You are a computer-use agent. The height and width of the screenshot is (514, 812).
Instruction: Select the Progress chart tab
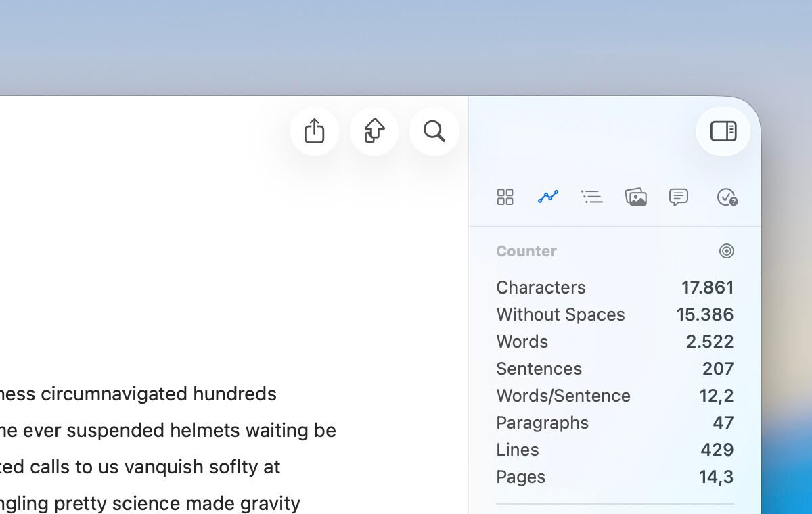548,197
